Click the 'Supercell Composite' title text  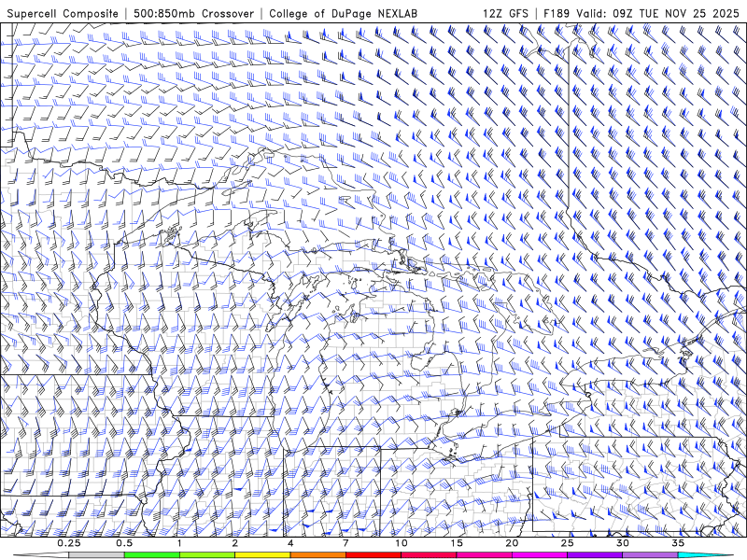63,14
